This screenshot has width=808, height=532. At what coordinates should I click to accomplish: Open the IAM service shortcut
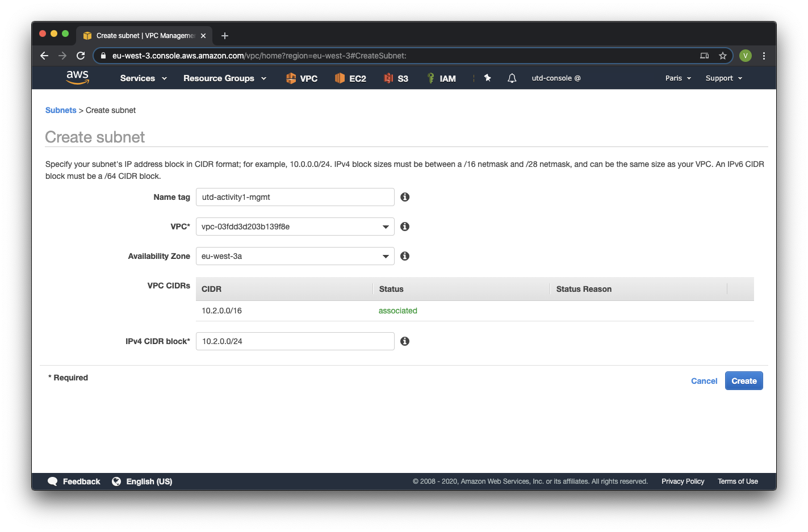pyautogui.click(x=441, y=78)
